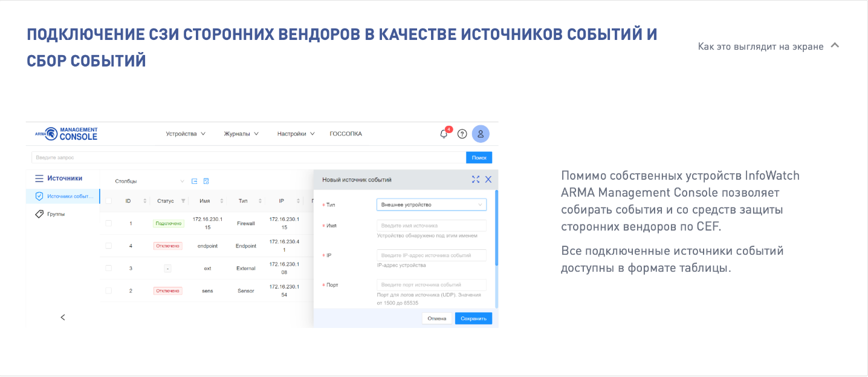Open the user profile avatar
The height and width of the screenshot is (377, 868).
coord(481,134)
